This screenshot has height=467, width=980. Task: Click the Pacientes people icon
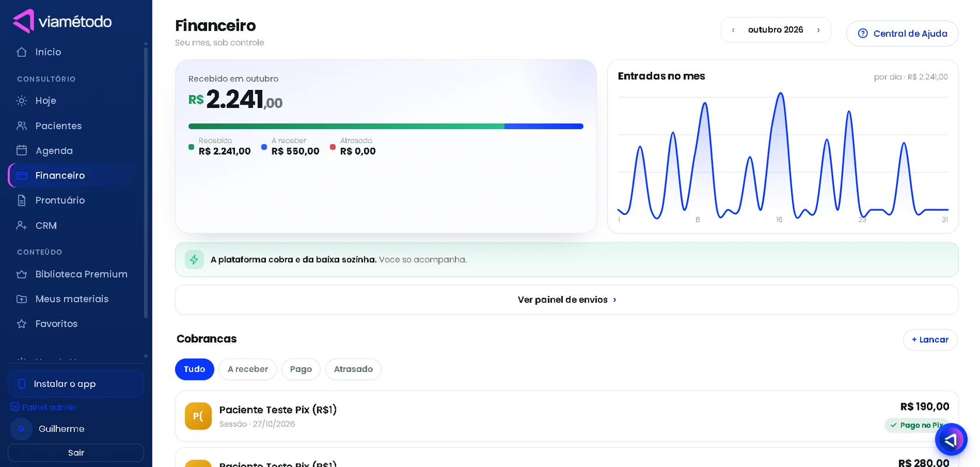pos(22,126)
